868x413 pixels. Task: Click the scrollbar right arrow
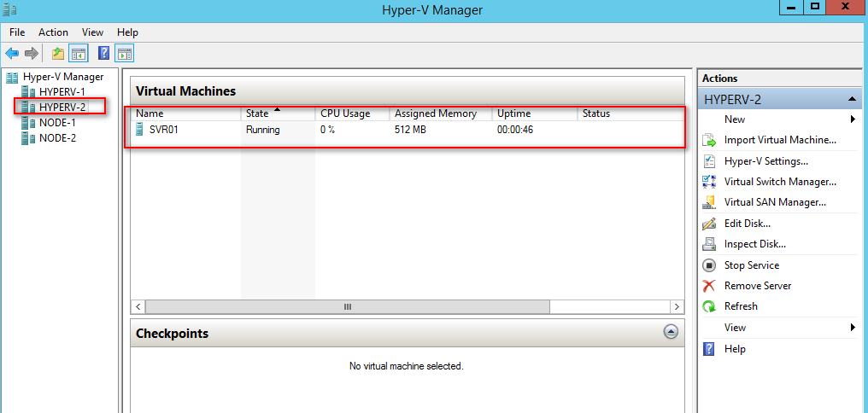[x=677, y=306]
